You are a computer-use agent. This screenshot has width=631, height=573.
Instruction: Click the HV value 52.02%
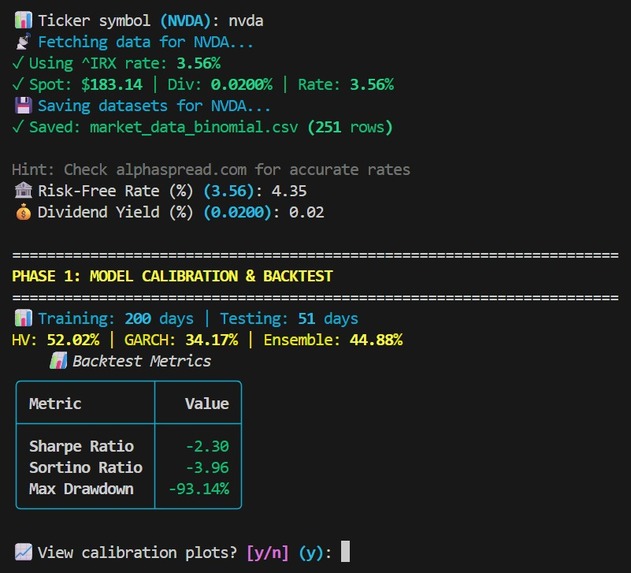pyautogui.click(x=73, y=340)
